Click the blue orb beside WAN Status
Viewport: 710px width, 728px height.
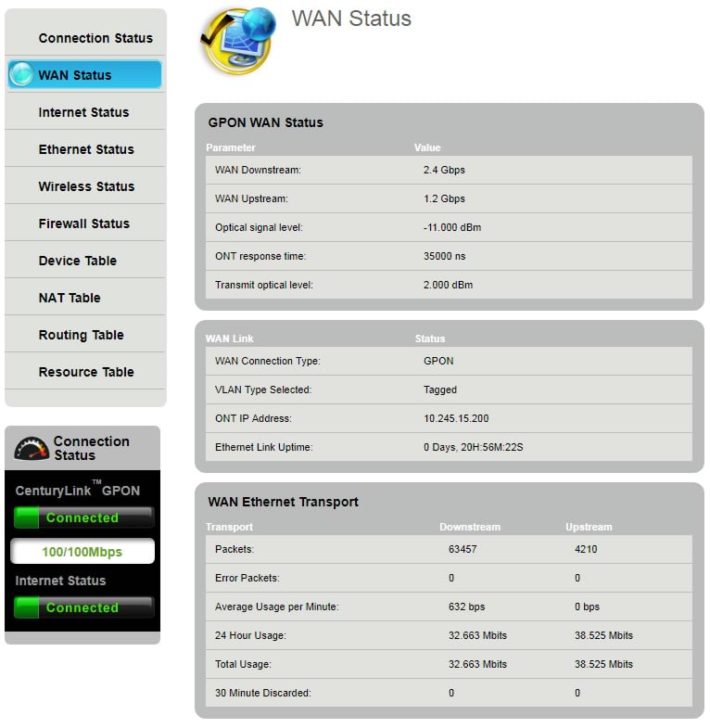(21, 75)
